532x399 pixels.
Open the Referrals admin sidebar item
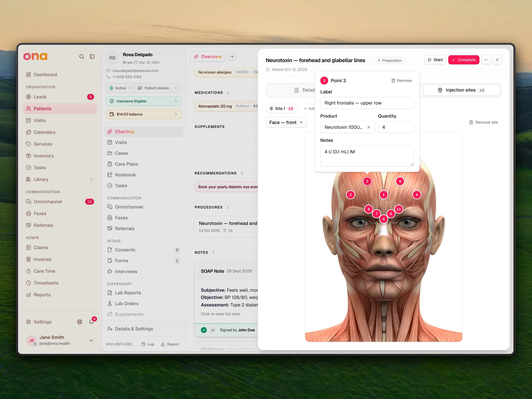click(60, 225)
